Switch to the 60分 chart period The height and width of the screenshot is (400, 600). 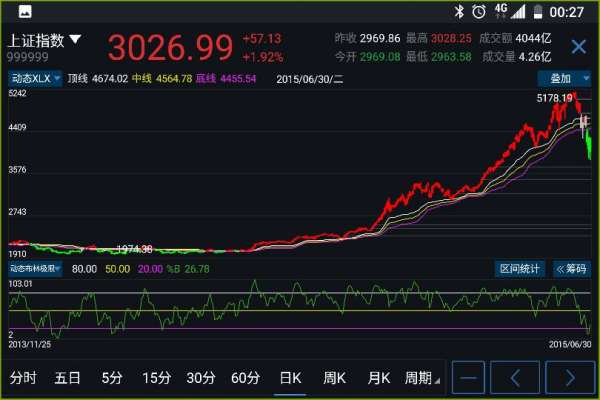[x=245, y=378]
